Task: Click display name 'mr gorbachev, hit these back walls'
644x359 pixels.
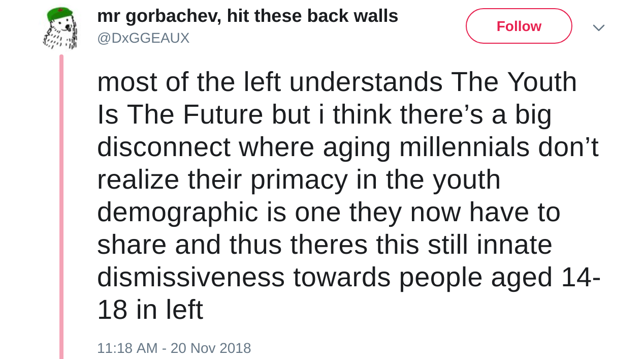Action: tap(247, 16)
